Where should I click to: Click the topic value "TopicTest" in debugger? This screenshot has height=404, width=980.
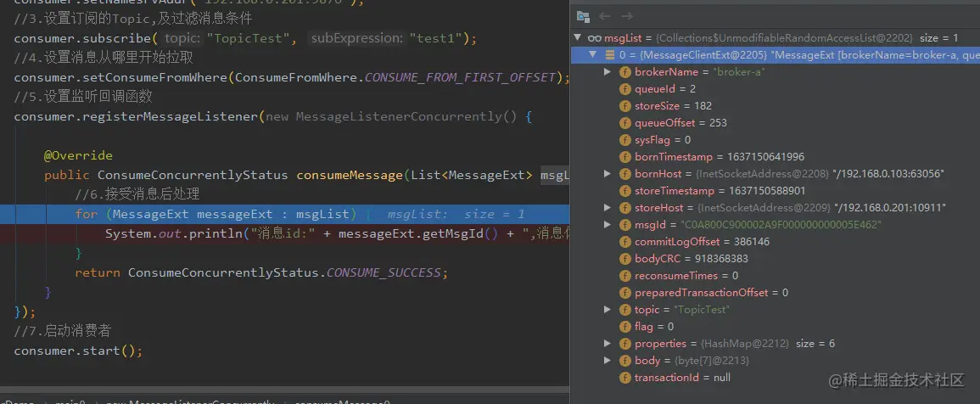click(701, 310)
